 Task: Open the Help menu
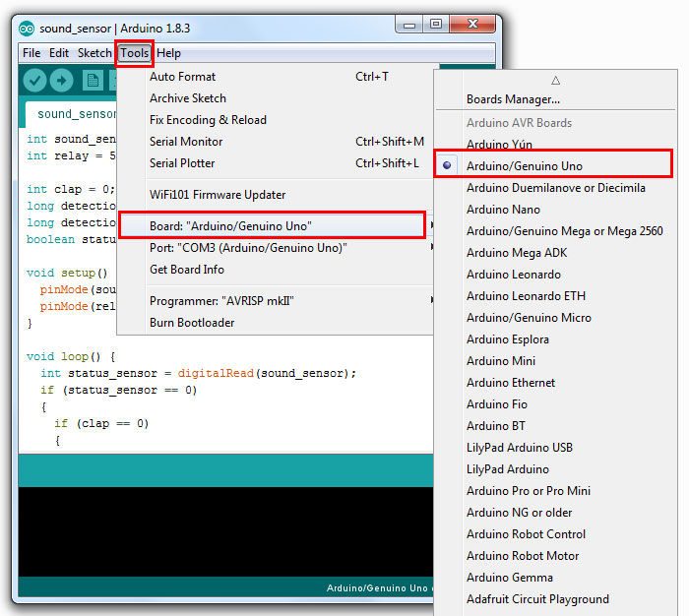[x=168, y=53]
